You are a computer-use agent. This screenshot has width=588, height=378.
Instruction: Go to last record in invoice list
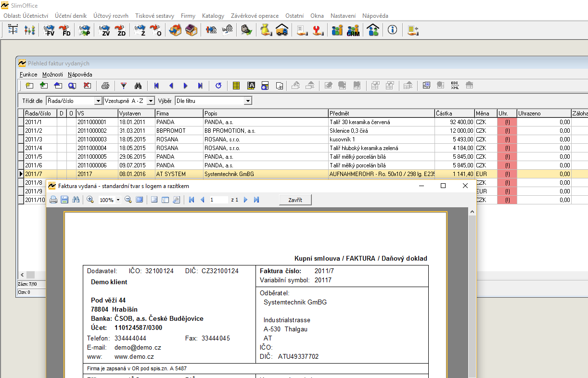[x=200, y=86]
